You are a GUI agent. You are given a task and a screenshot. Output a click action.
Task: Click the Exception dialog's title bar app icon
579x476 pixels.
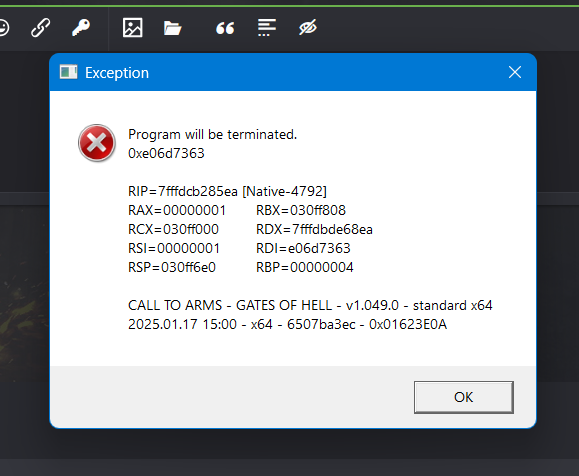pos(69,72)
